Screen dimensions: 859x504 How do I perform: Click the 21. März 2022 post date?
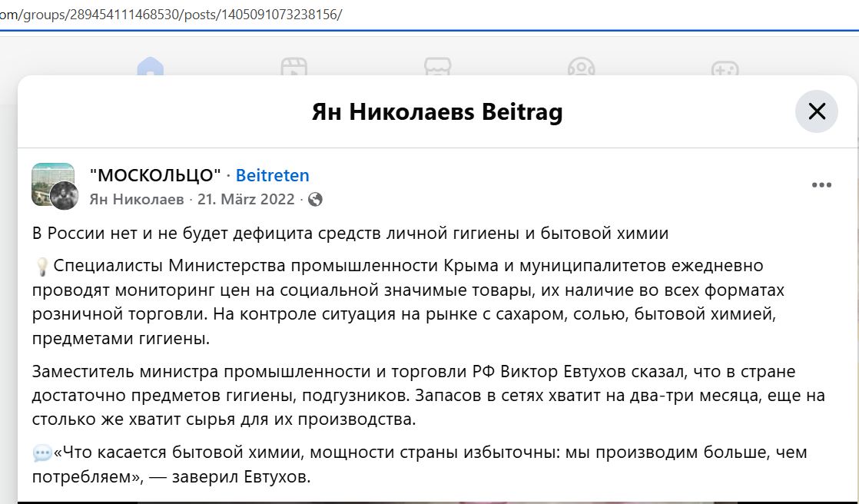point(246,199)
